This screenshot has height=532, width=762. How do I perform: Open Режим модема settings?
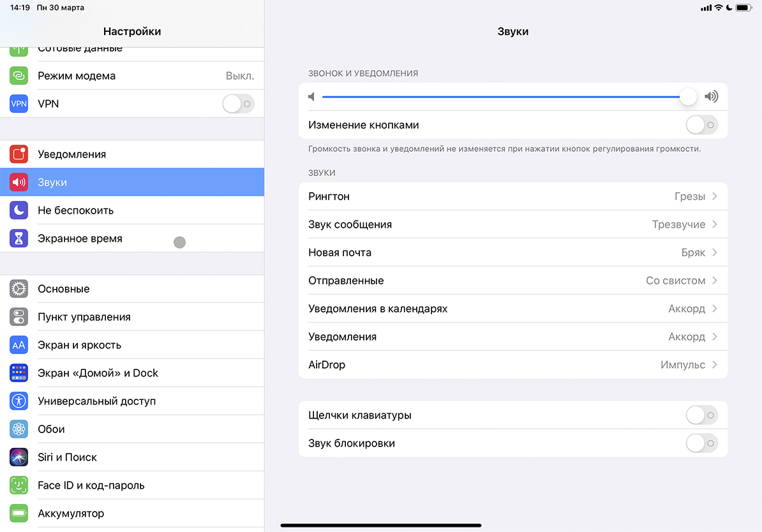(x=132, y=76)
